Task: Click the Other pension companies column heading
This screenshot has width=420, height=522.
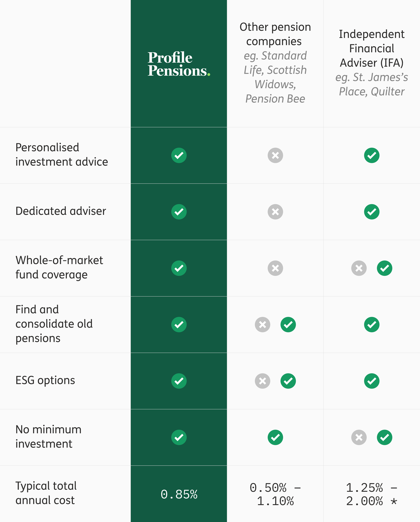Action: [x=275, y=34]
